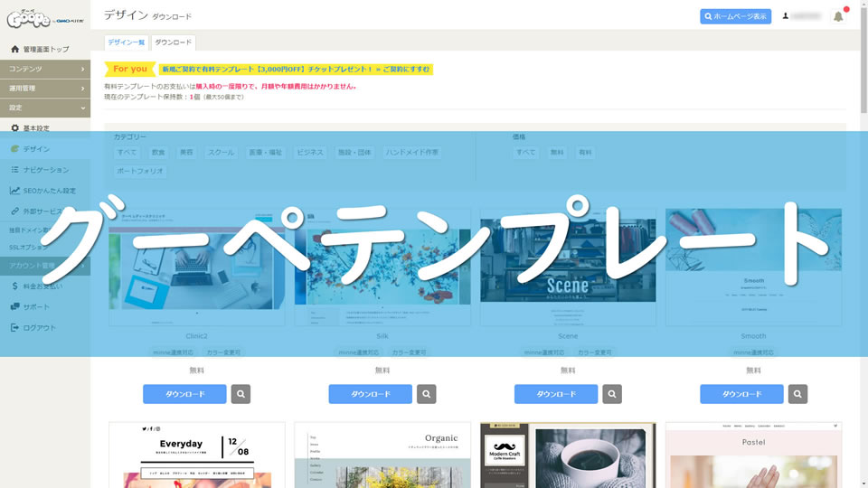Filter category by スクール

tap(221, 152)
